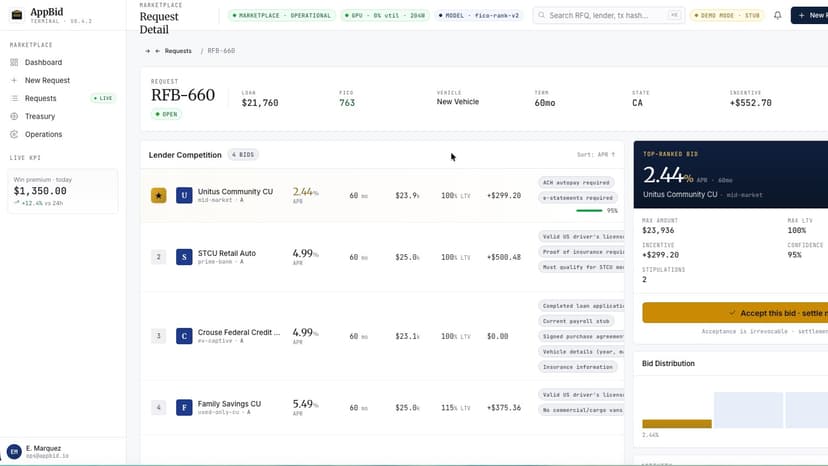Click rank 2 number badge
The width and height of the screenshot is (828, 466).
tap(158, 257)
